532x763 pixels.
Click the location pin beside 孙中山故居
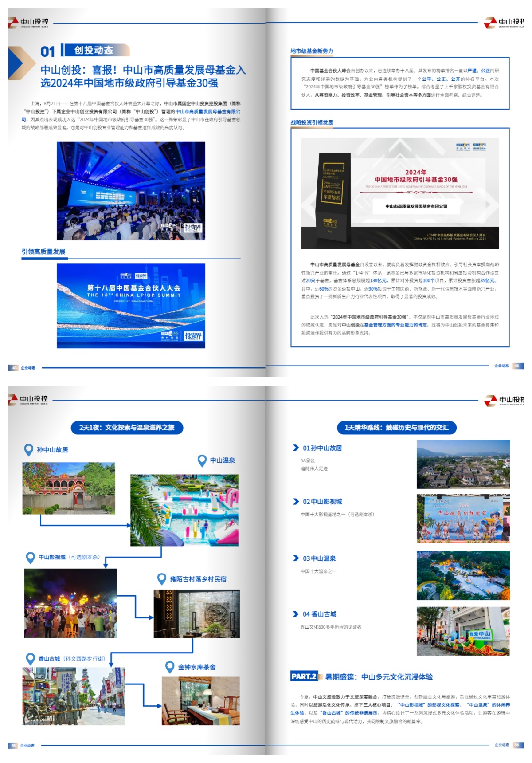[29, 450]
